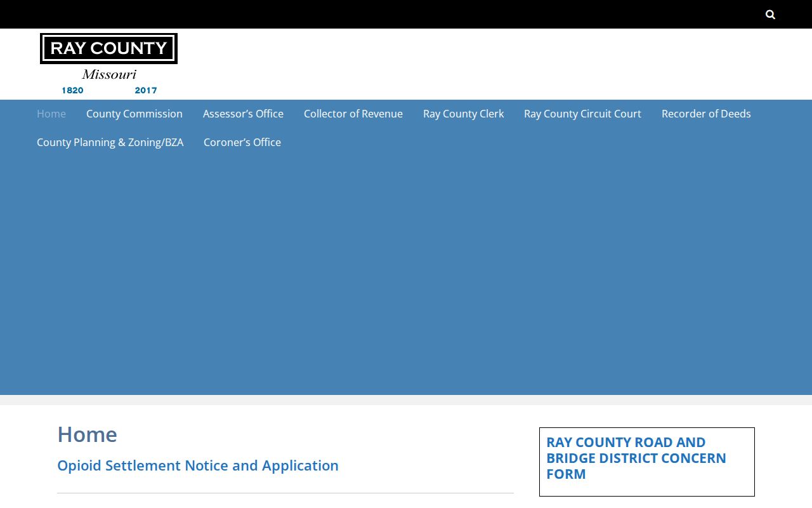Viewport: 812px width, 508px height.
Task: Open the County Commission menu
Action: 134,114
